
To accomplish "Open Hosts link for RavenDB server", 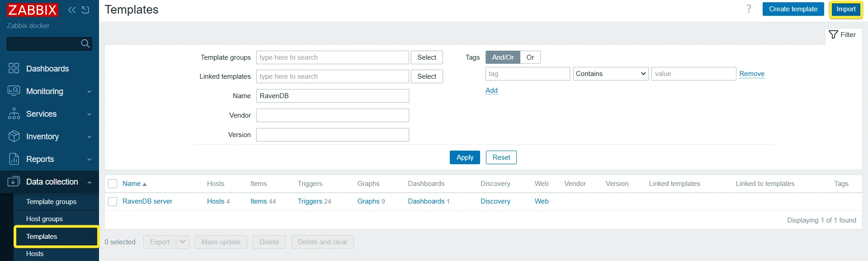I will coord(216,201).
